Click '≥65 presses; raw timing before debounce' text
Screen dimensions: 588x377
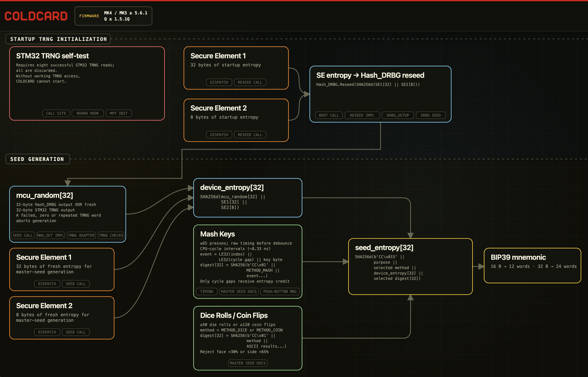[246, 243]
